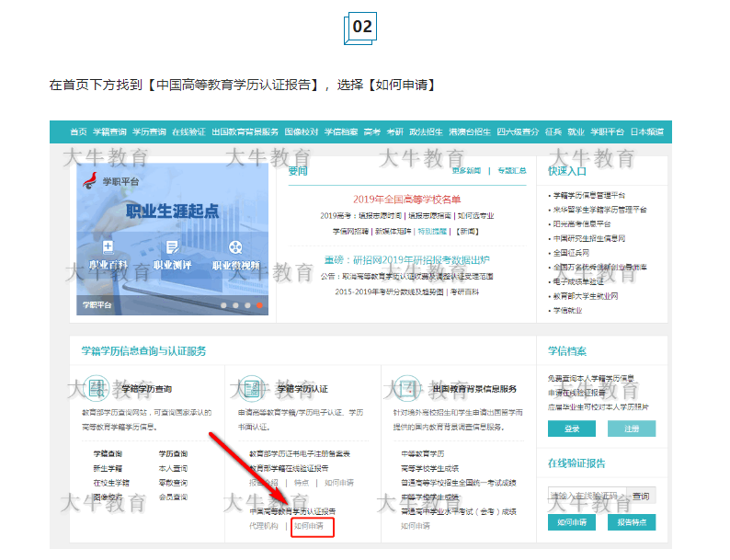This screenshot has width=730, height=560.
Task: Open quick link 学籍学历信息管理平台
Action: point(589,195)
